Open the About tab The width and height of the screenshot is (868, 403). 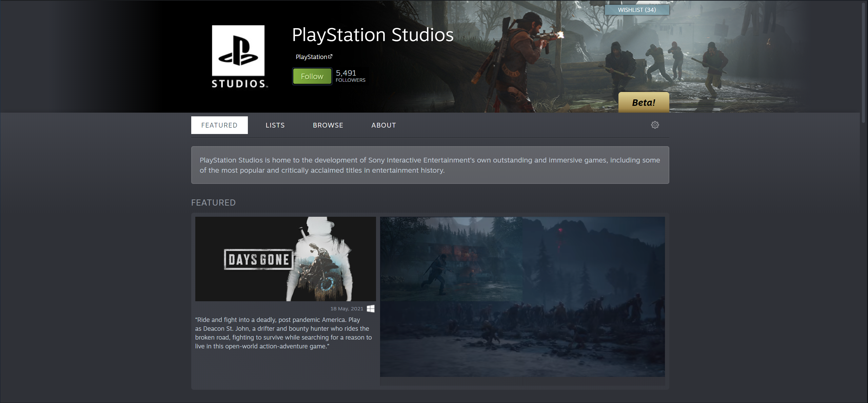pyautogui.click(x=383, y=125)
